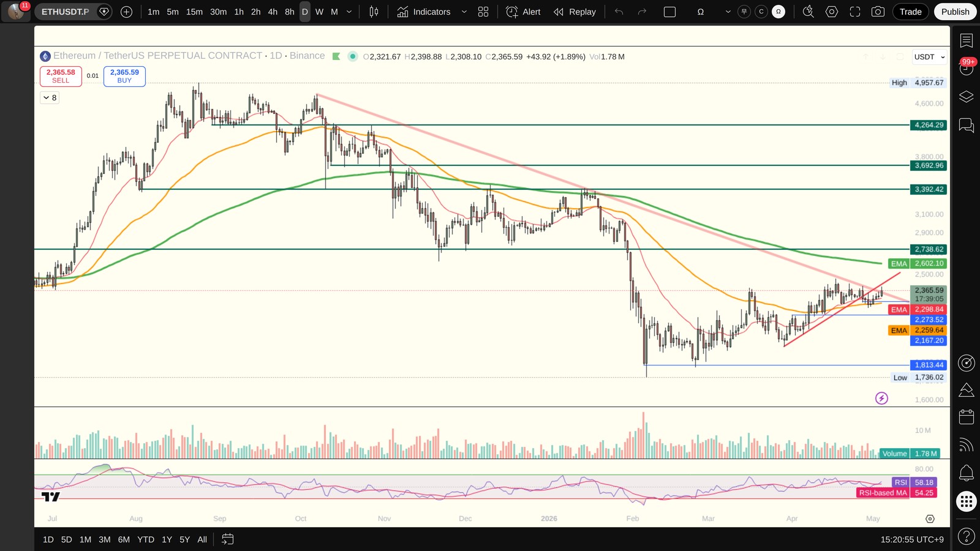Open the notifications bell icon

pyautogui.click(x=967, y=473)
